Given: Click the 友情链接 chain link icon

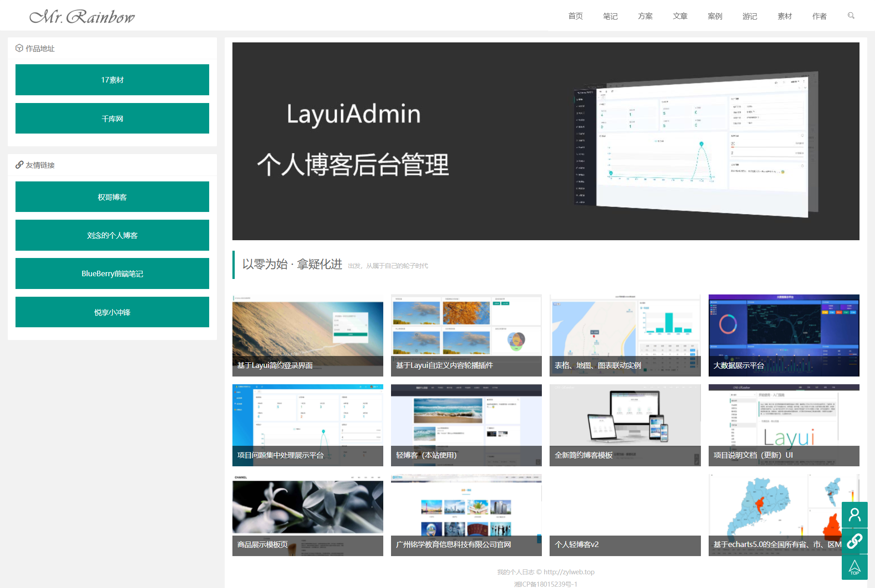Looking at the screenshot, I should [x=19, y=165].
